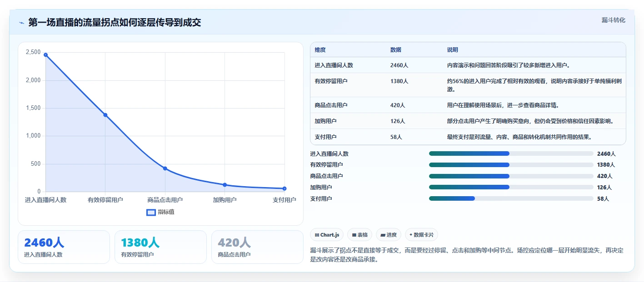Click the summary paragraph starting 漏斗展示了拐点
Viewport: 644px width, 282px height.
click(x=467, y=255)
